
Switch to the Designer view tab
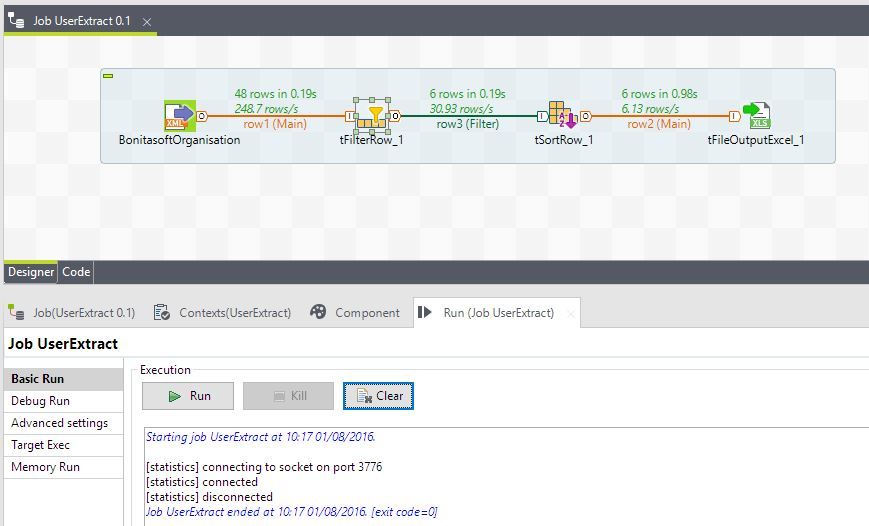point(31,272)
